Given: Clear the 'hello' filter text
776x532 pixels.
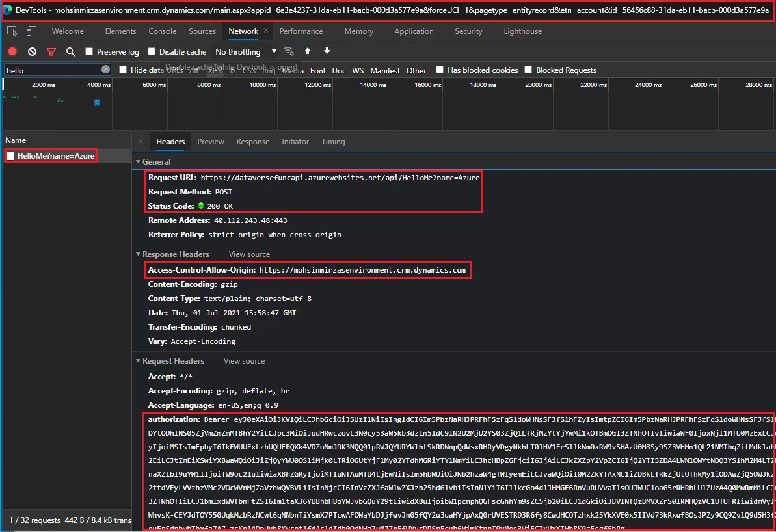Looking at the screenshot, I should pos(105,70).
